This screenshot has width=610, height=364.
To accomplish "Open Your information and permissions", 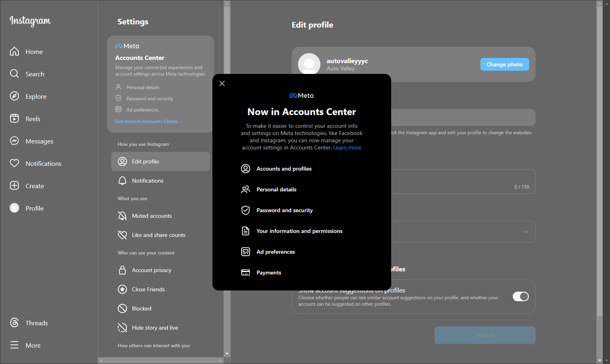I will coord(302,231).
